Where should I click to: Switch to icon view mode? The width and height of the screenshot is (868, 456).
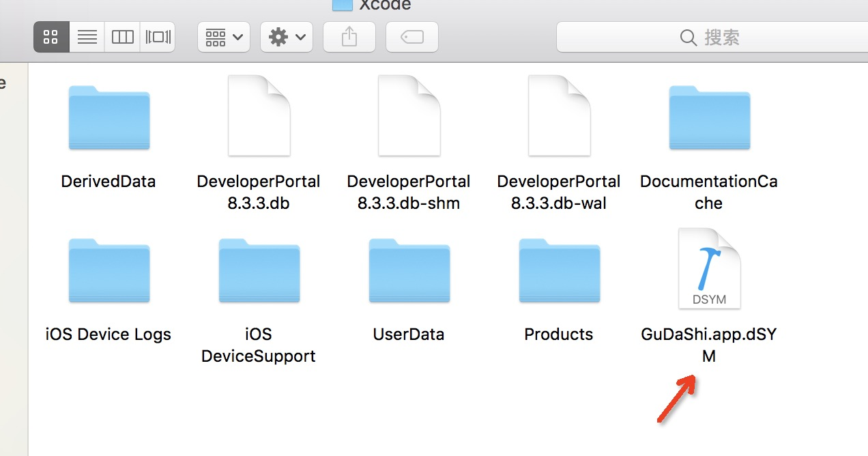tap(51, 37)
